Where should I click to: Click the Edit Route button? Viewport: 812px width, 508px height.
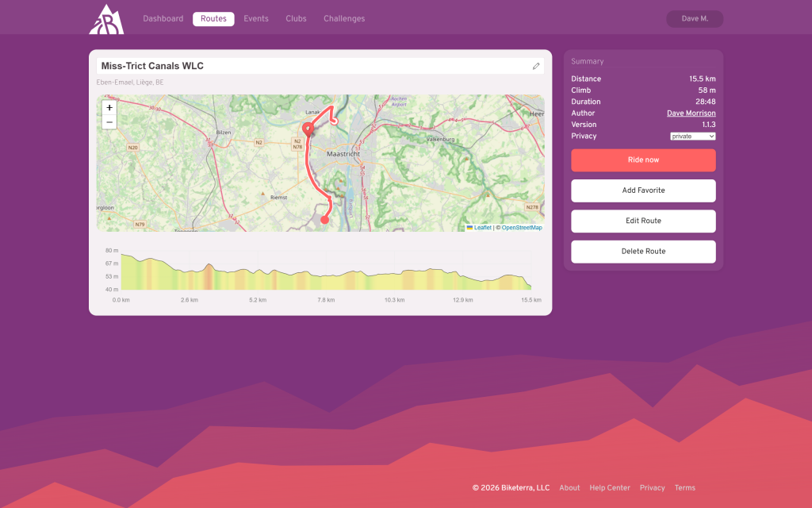pos(643,221)
